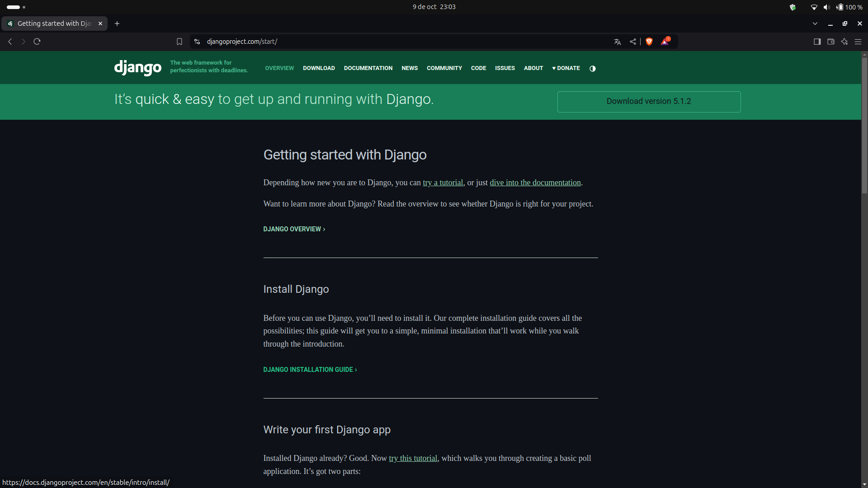
Task: Go to the News nav item
Action: (410, 68)
